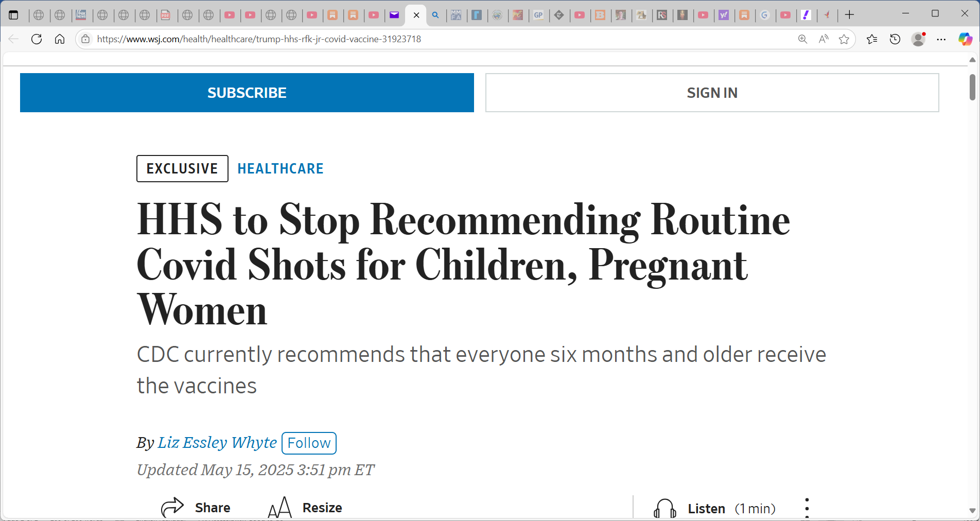Click the wsj.com address bar URL
Viewport: 980px width, 521px height.
coord(259,39)
